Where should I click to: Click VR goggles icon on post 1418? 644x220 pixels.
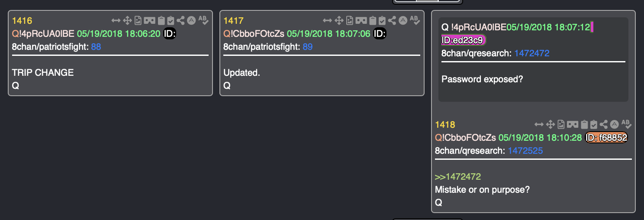point(573,125)
